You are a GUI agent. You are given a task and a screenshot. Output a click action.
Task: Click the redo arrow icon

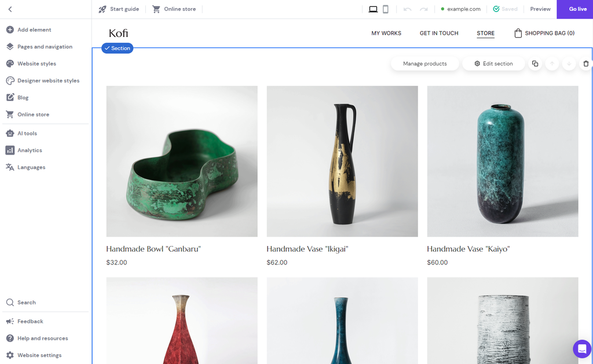point(424,9)
